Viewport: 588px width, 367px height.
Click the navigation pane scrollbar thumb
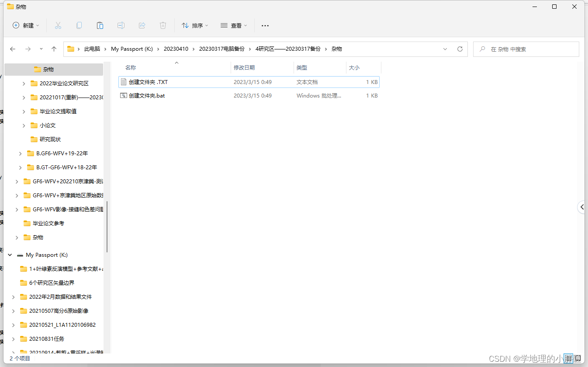[x=107, y=227]
